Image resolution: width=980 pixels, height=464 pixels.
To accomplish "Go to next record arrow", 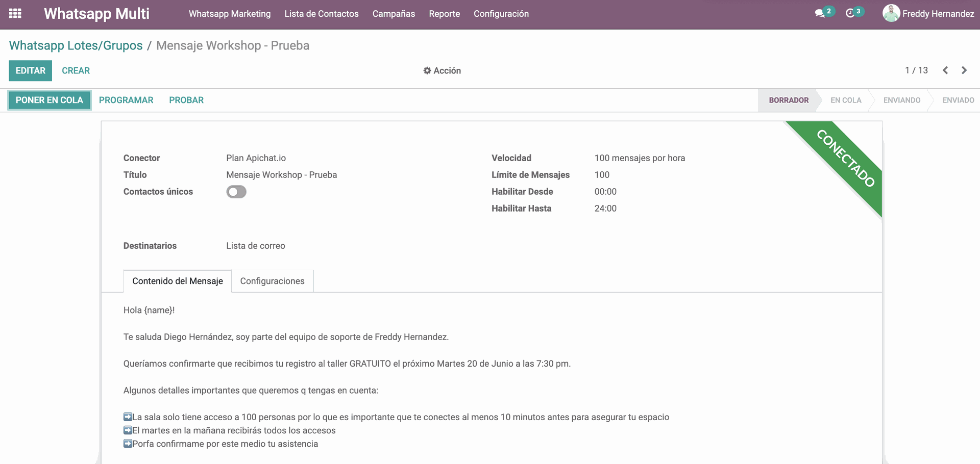I will (x=964, y=70).
